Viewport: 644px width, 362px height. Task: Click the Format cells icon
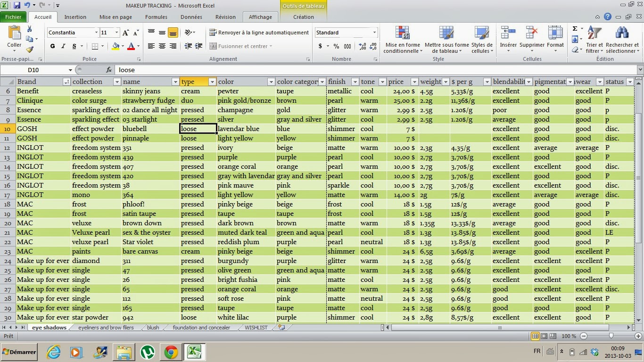click(x=555, y=33)
